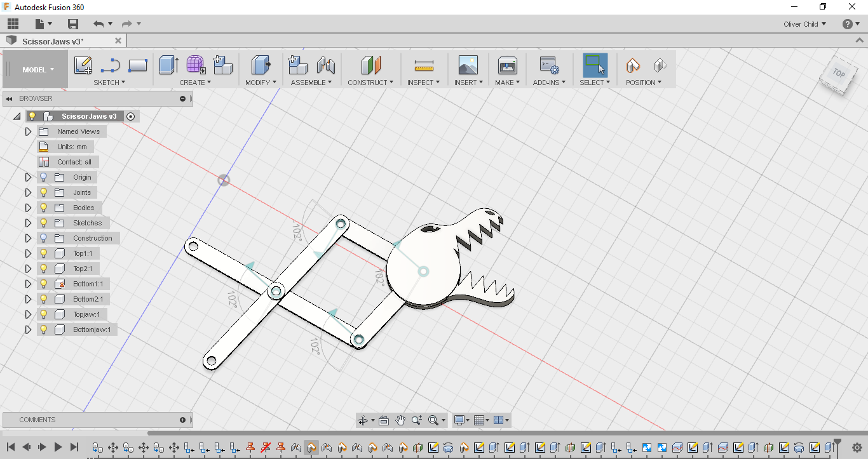This screenshot has width=868, height=459.
Task: Activate ScissorJaws v3 root component radio
Action: [x=131, y=116]
